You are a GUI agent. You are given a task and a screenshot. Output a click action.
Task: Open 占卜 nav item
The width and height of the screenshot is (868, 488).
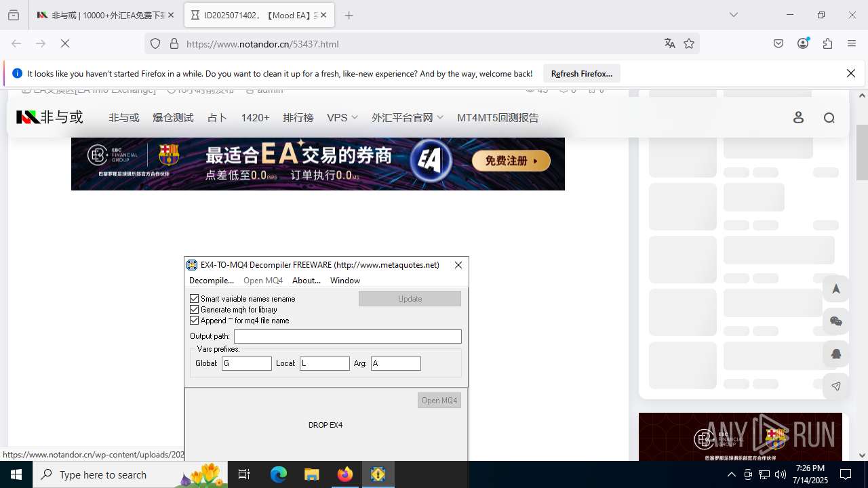[217, 117]
